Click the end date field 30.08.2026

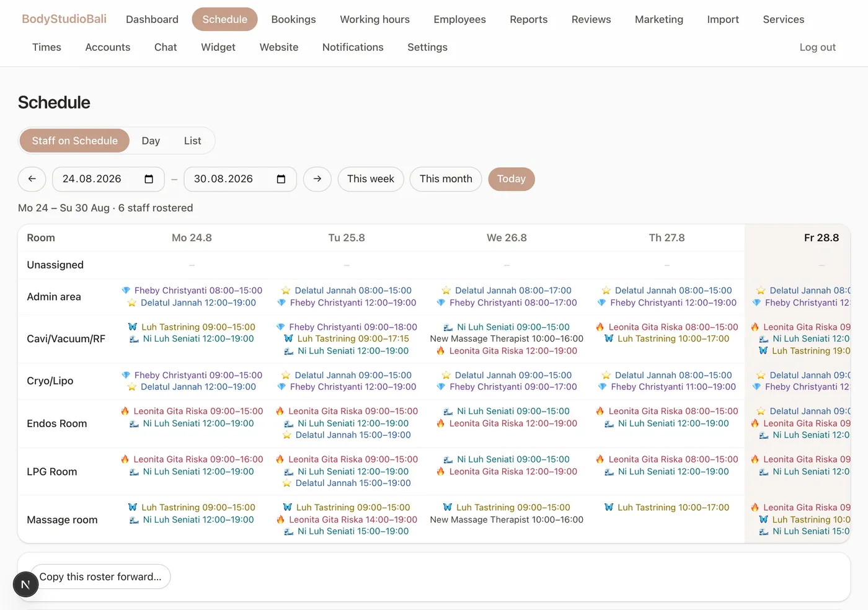tap(241, 179)
